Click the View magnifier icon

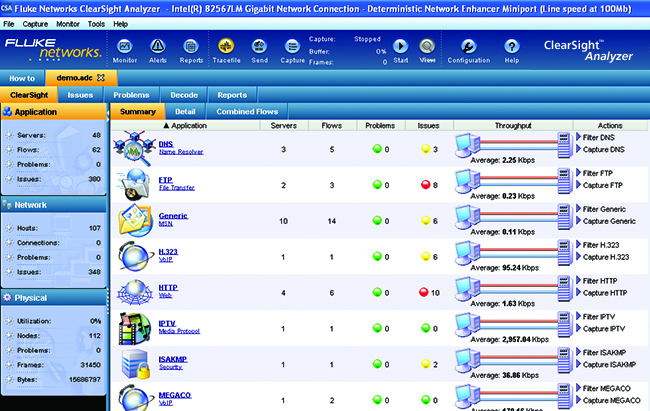tap(428, 46)
